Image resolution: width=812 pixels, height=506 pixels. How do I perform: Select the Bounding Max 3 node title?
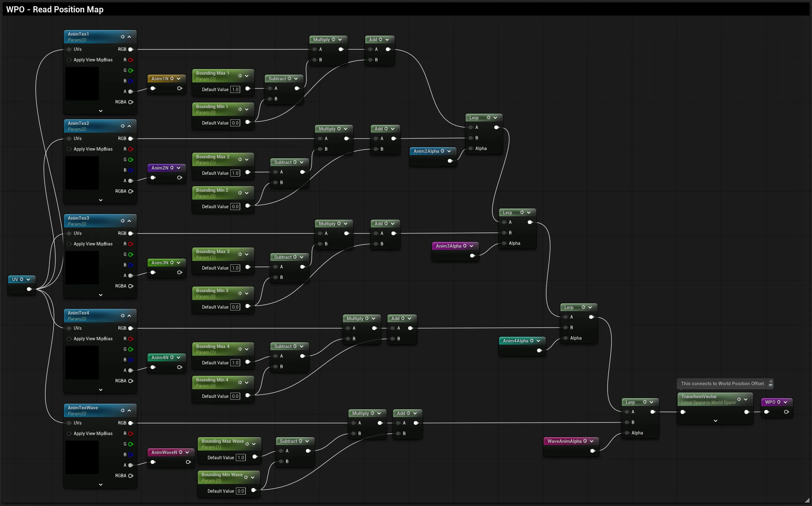pos(213,251)
